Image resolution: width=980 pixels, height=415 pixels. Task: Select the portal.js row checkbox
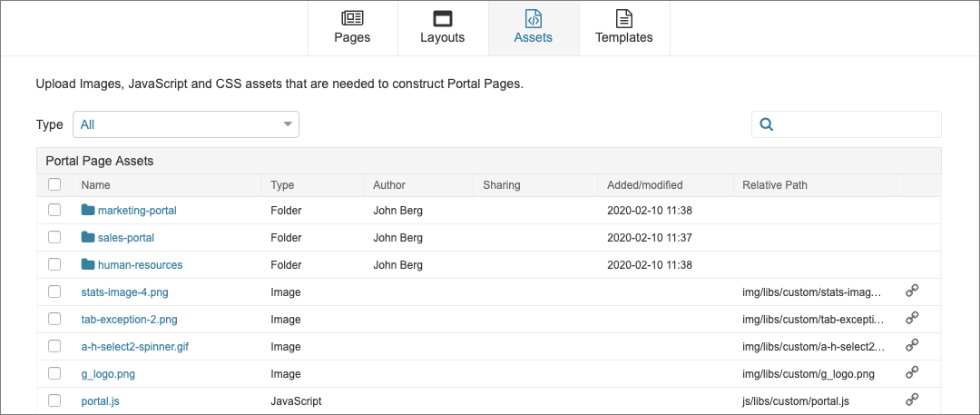pos(54,400)
